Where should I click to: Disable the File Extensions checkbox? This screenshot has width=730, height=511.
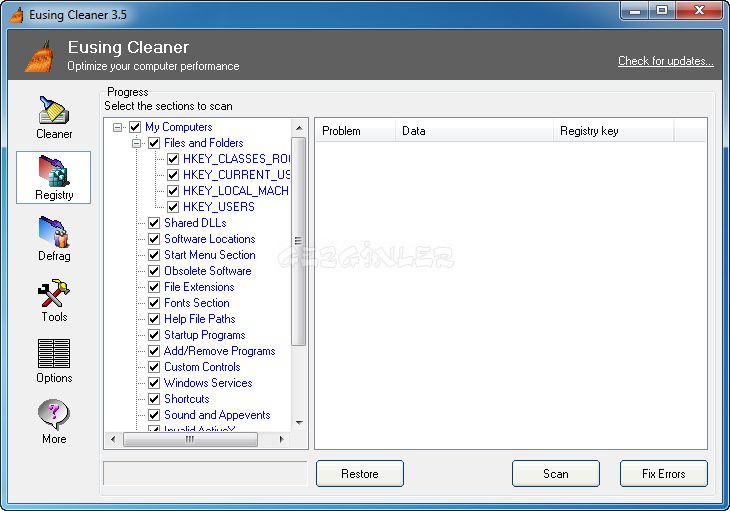(154, 287)
